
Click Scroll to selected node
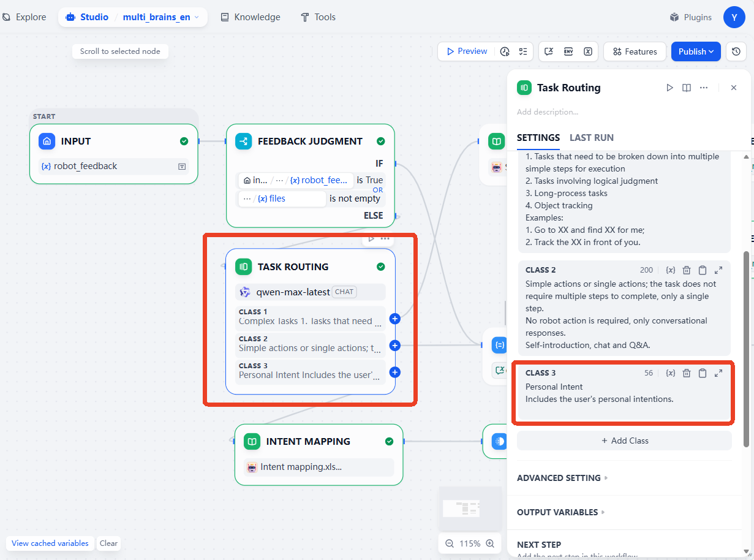pos(120,51)
